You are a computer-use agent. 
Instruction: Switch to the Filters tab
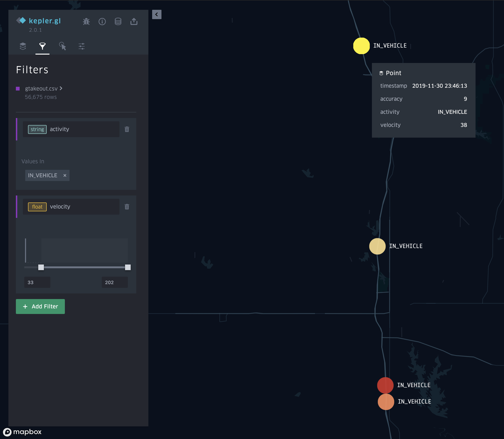coord(42,46)
